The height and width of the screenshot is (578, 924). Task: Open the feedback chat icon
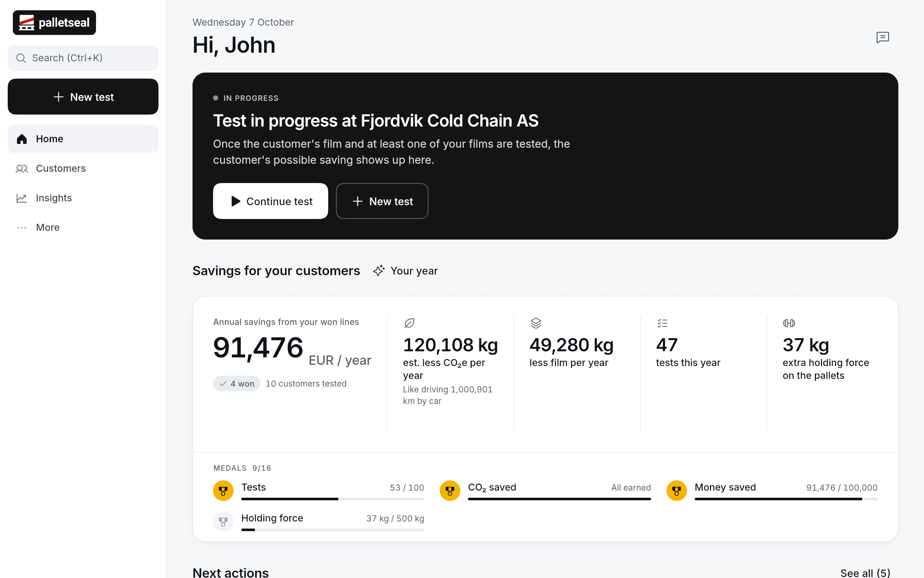(x=882, y=38)
